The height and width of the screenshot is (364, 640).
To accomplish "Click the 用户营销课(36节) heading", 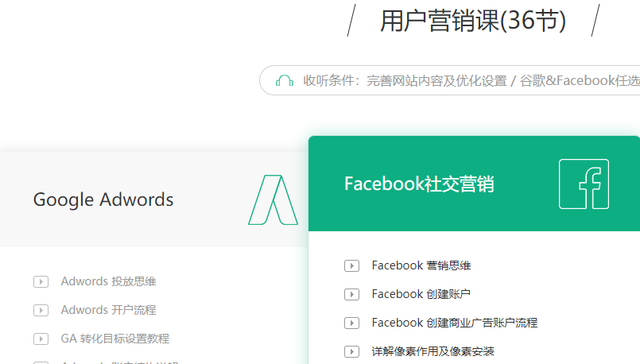I will (x=473, y=21).
